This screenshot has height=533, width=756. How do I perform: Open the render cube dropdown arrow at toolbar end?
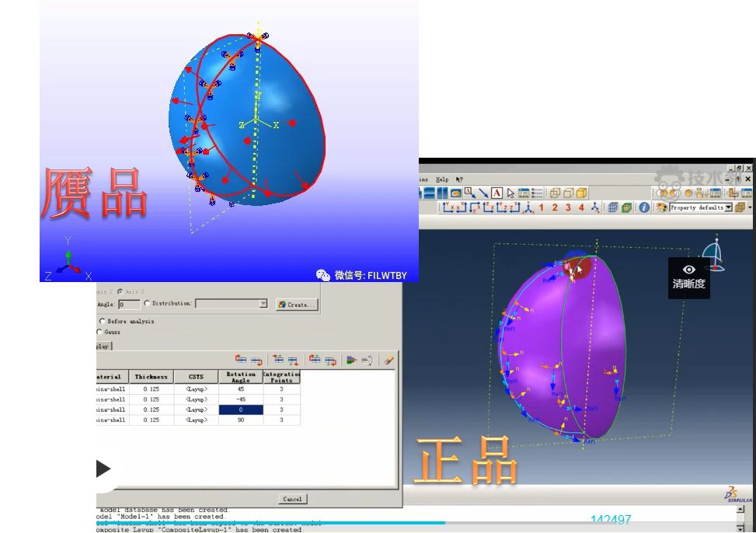749,207
